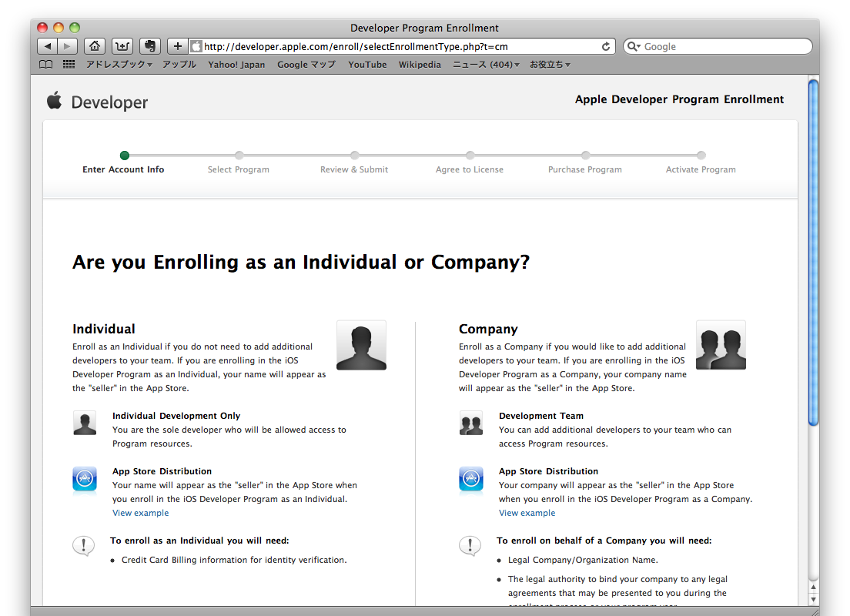Click the App Store icon under Individual

point(85,478)
